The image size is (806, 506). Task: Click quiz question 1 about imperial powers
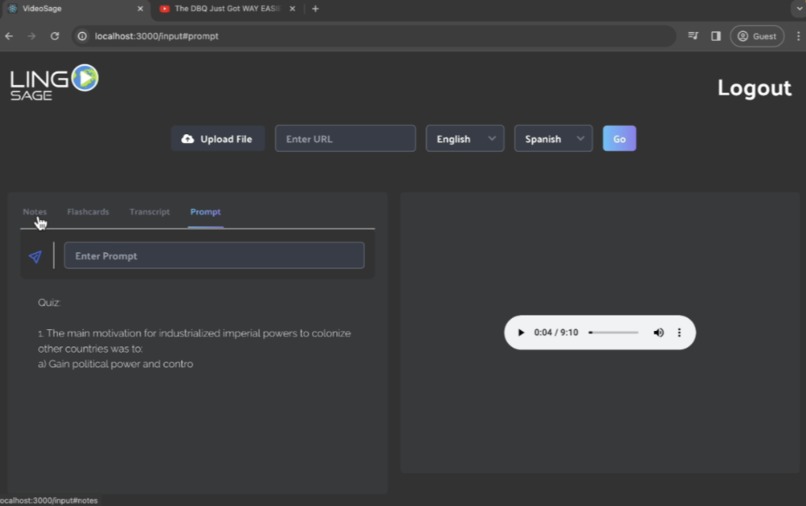pyautogui.click(x=194, y=341)
